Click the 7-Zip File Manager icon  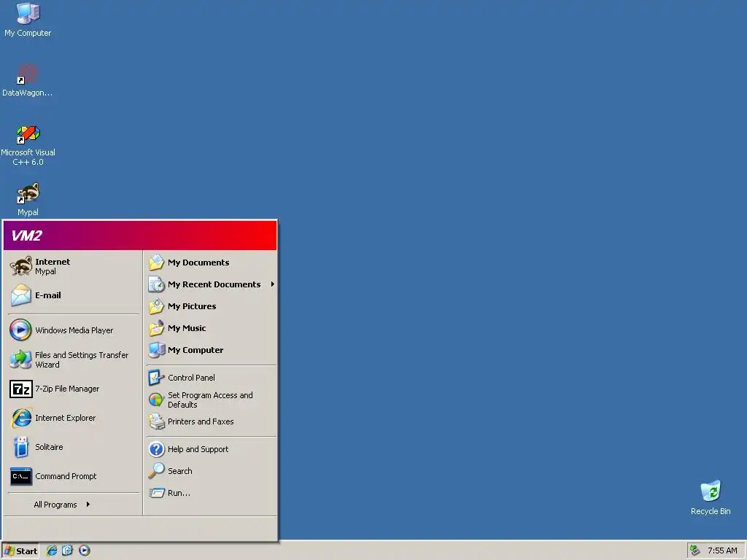point(21,389)
